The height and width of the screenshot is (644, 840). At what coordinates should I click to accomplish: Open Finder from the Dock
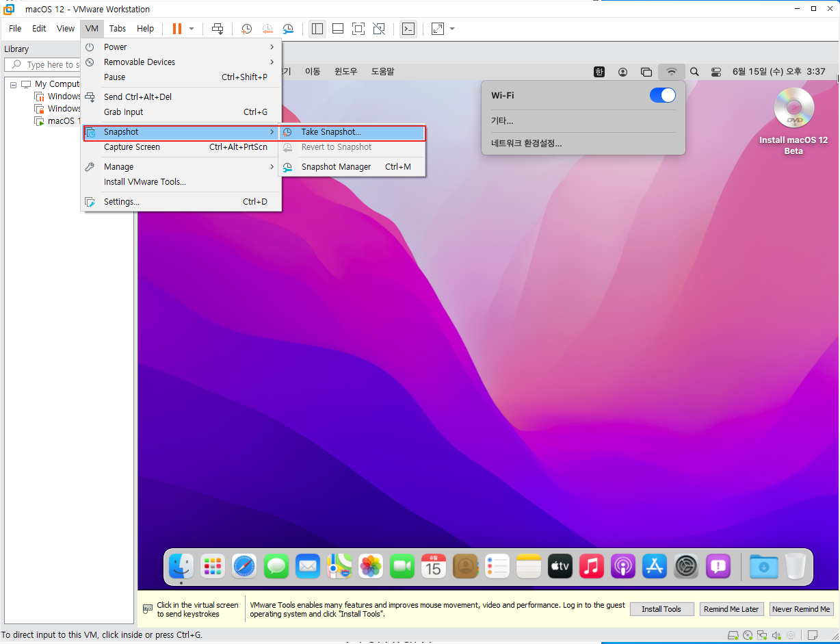(x=181, y=566)
